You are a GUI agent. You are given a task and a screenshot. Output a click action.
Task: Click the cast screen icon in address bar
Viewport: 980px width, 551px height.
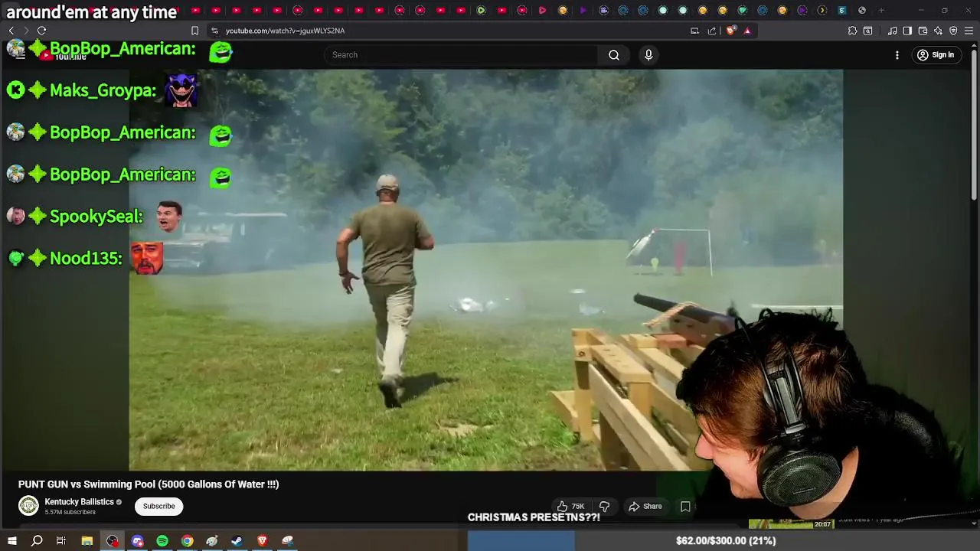coord(694,31)
